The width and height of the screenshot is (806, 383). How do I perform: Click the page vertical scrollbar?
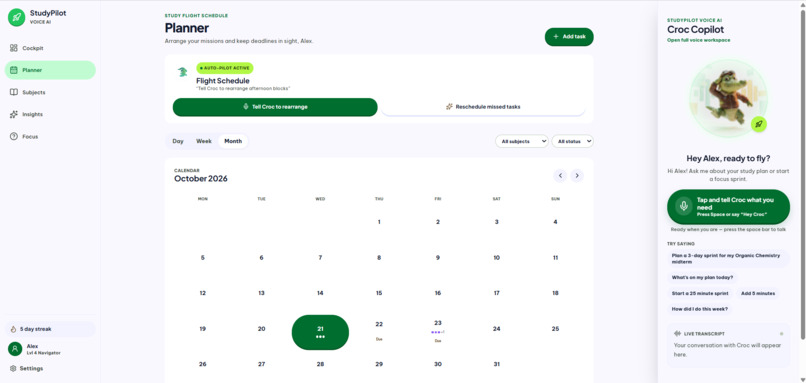[802, 174]
